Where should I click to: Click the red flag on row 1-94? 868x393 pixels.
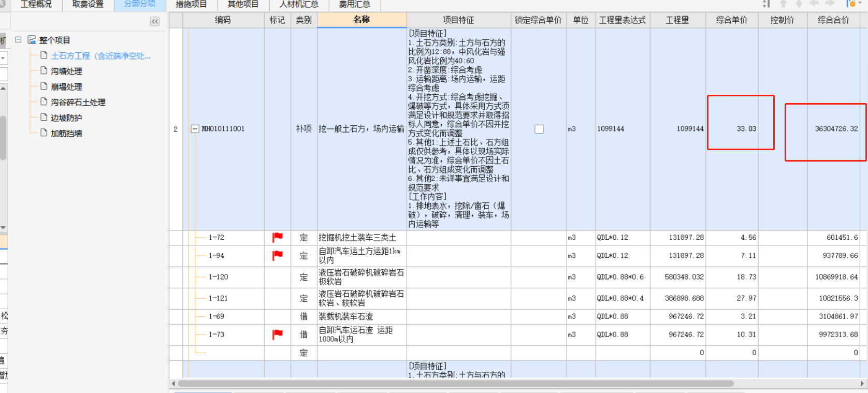pos(278,255)
